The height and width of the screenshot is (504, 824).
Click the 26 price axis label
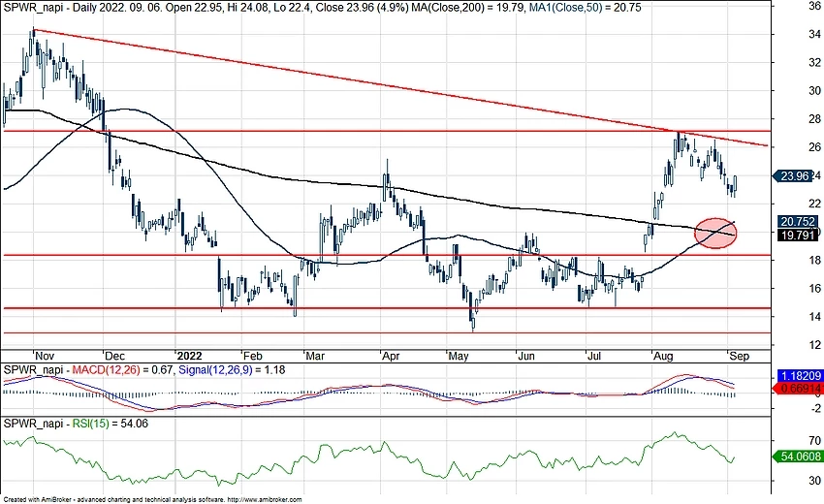[815, 147]
